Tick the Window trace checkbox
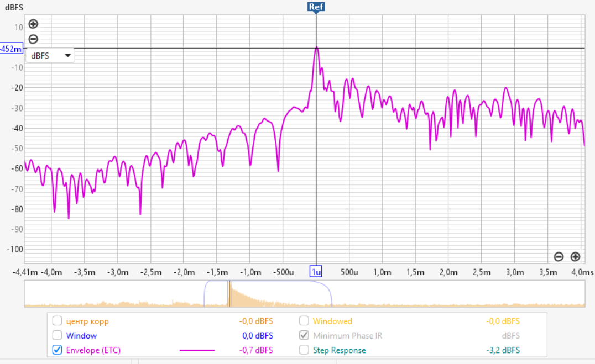This screenshot has width=595, height=364. [x=57, y=335]
